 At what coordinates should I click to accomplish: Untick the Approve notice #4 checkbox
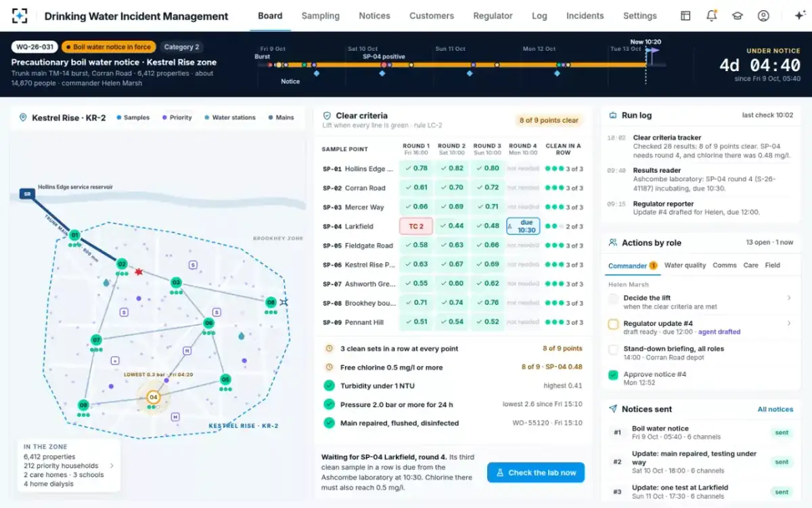(x=613, y=375)
